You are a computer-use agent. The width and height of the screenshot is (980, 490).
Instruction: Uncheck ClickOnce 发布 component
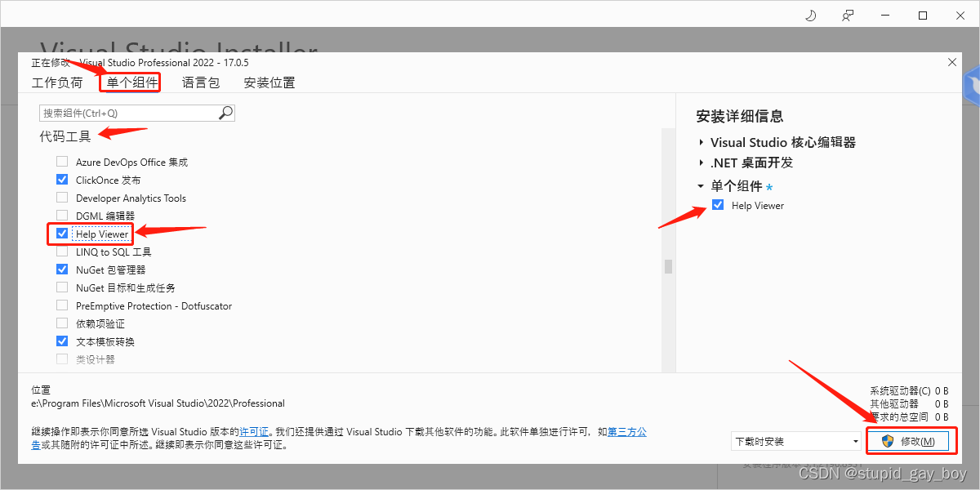[62, 180]
